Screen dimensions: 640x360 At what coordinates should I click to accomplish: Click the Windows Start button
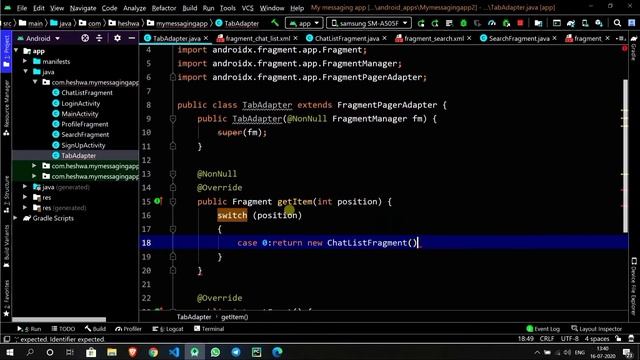[x=9, y=352]
